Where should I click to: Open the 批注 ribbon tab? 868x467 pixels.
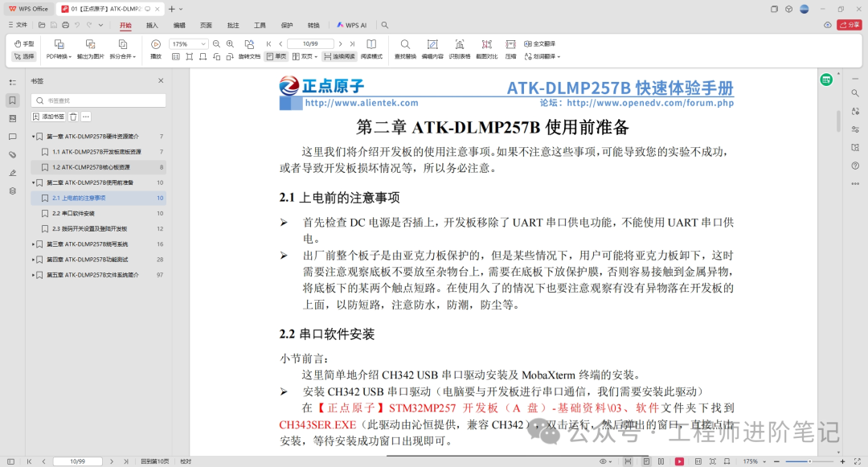coord(233,25)
